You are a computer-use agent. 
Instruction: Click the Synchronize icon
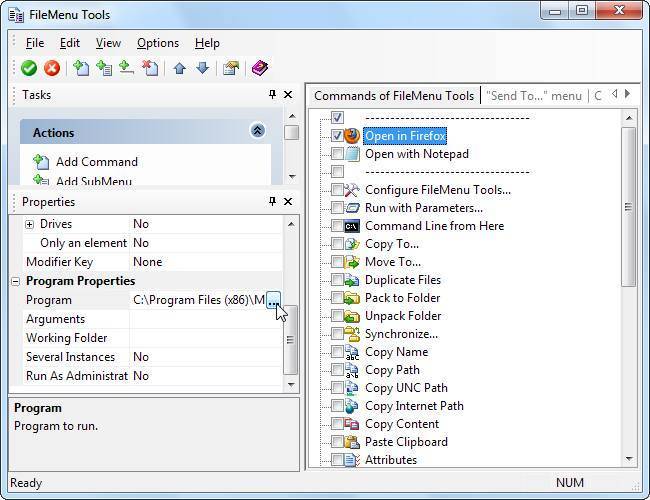tap(352, 334)
